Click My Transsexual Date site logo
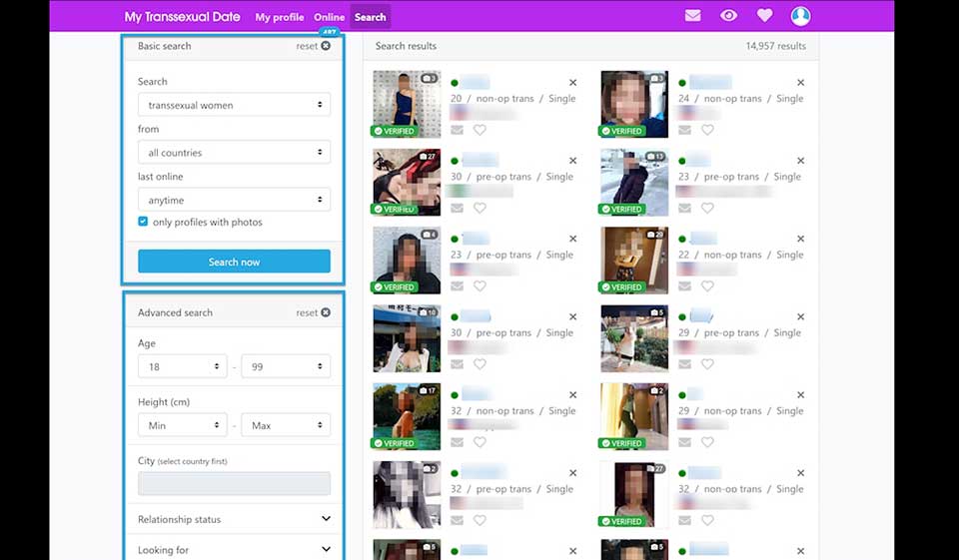959x560 pixels. 182,17
